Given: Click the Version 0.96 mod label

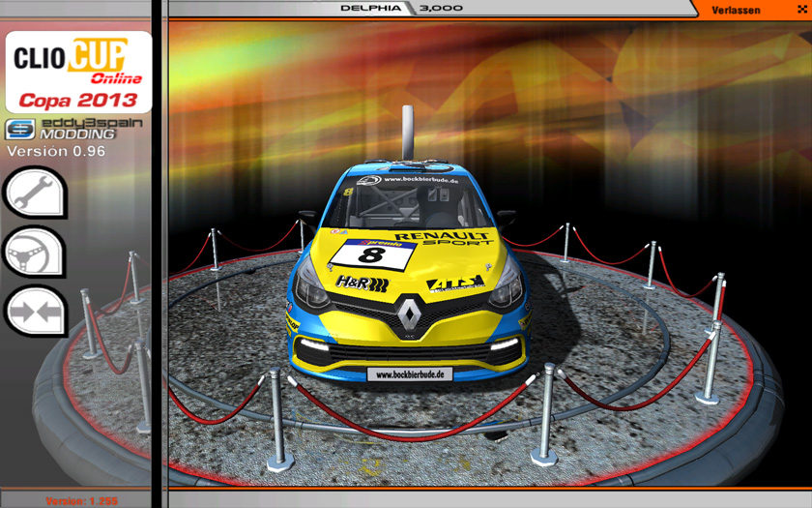Looking at the screenshot, I should pyautogui.click(x=51, y=151).
